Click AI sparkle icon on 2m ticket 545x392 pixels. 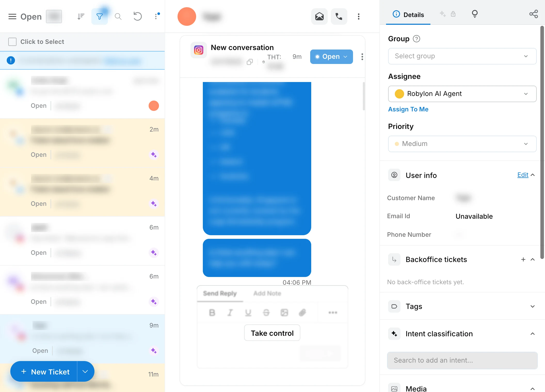pos(154,155)
